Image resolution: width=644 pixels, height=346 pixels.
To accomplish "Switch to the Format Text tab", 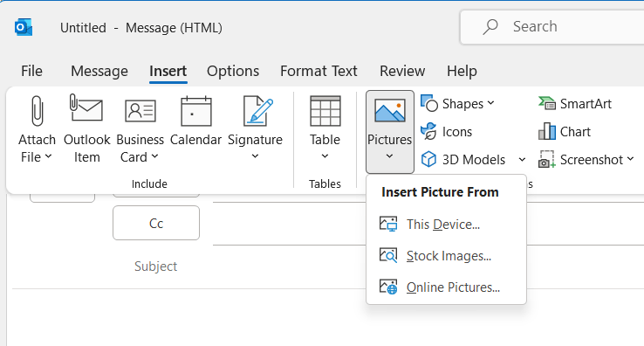I will coord(319,71).
